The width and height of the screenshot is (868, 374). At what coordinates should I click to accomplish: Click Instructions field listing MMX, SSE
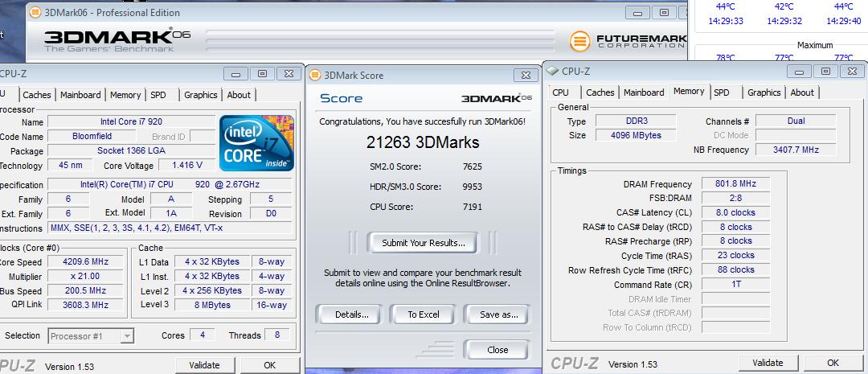pos(170,228)
